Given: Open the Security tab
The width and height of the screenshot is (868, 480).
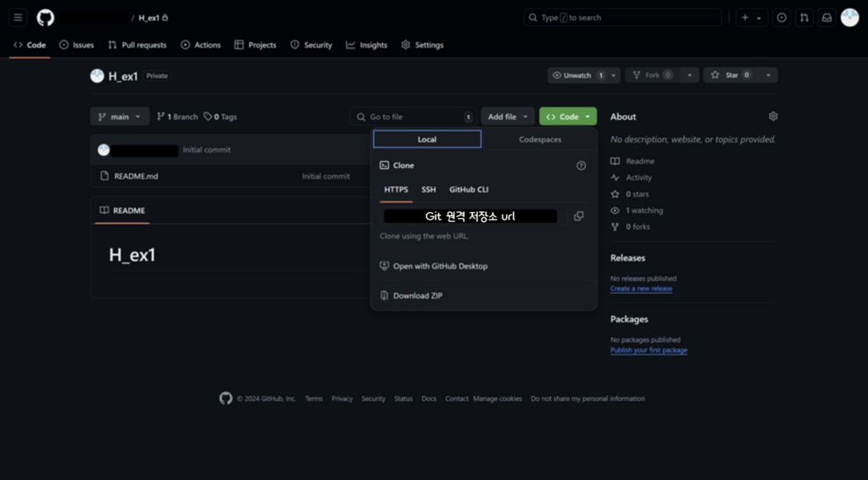Looking at the screenshot, I should 311,45.
